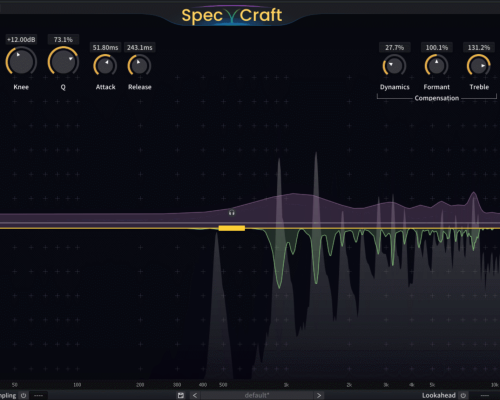The height and width of the screenshot is (400, 500).
Task: Click the Release label
Action: (x=140, y=87)
